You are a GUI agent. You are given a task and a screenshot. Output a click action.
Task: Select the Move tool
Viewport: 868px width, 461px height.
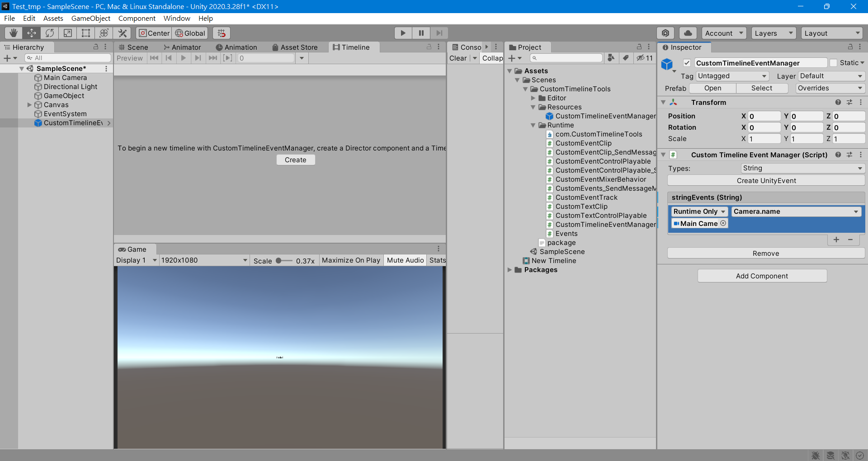pos(32,33)
